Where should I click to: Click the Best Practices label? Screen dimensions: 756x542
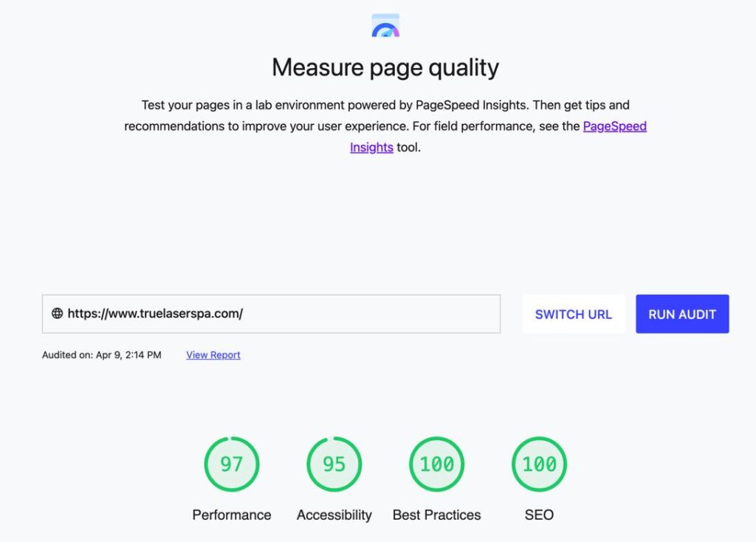click(437, 515)
